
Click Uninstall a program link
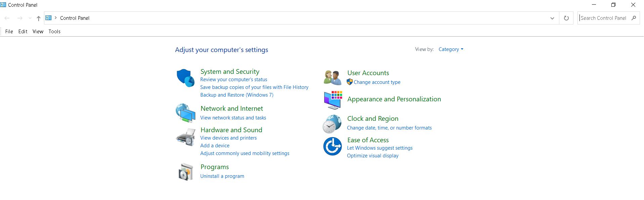tap(222, 176)
